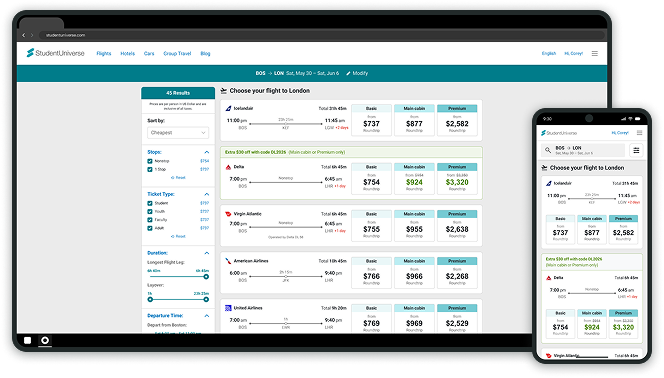
Task: Open the Blog nav item
Action: [x=205, y=53]
